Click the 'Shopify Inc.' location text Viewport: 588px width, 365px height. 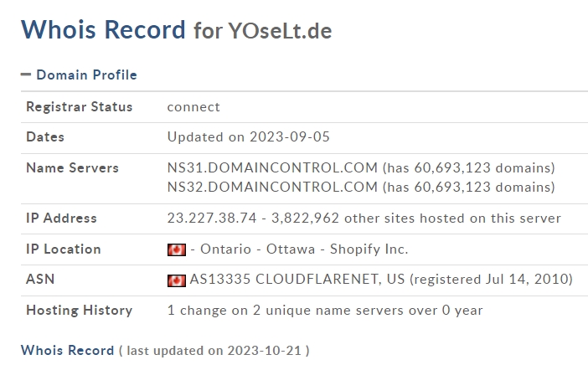(x=369, y=249)
